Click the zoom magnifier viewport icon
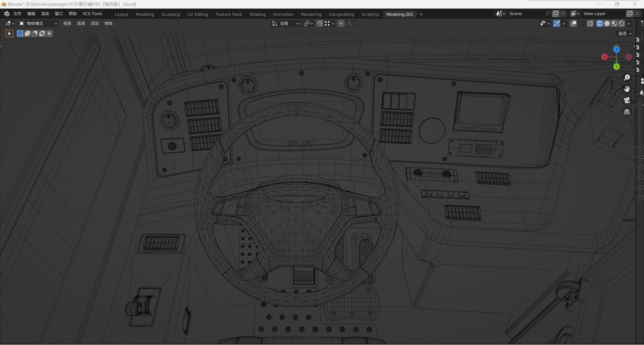The width and height of the screenshot is (644, 345). click(627, 78)
